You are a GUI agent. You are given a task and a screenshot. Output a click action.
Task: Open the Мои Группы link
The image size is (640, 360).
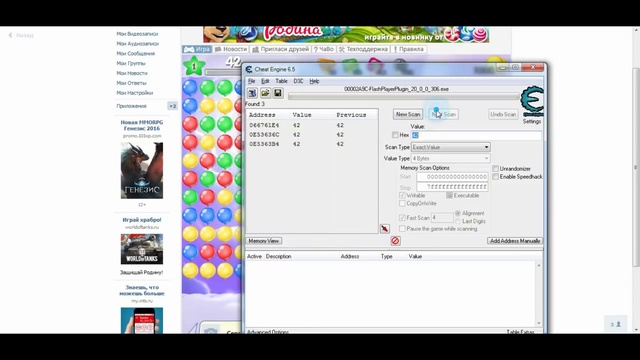131,63
